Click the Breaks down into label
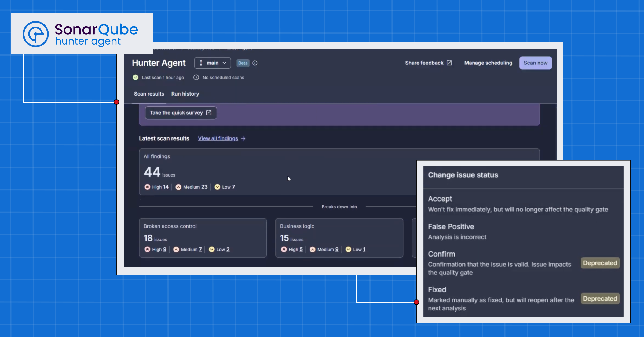Image resolution: width=644 pixels, height=337 pixels. point(339,207)
